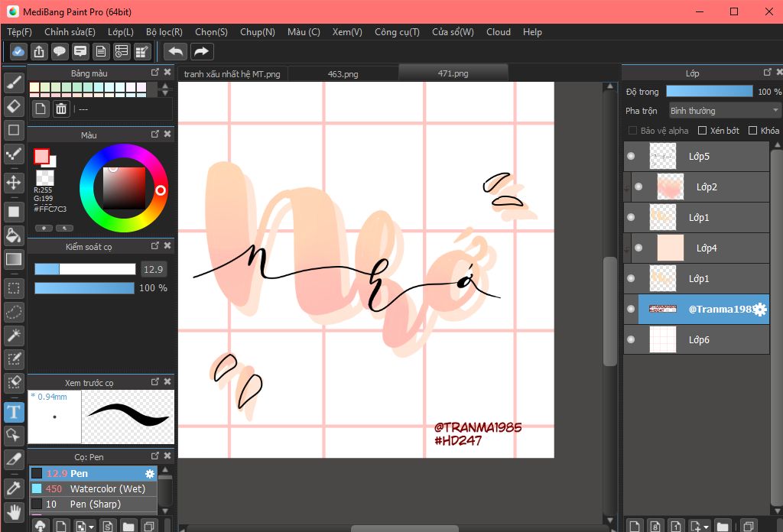Select the Bucket fill tool
Viewport: 783px width, 532px height.
[x=14, y=235]
